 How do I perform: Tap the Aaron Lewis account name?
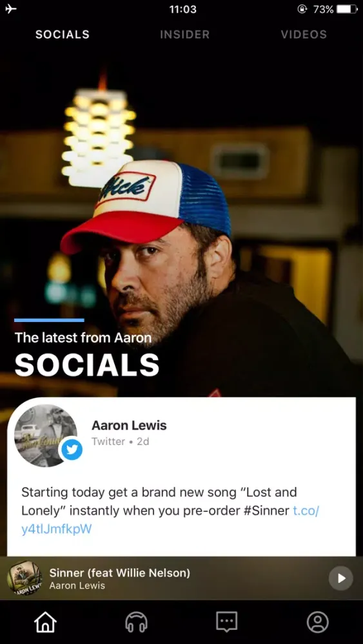[129, 426]
